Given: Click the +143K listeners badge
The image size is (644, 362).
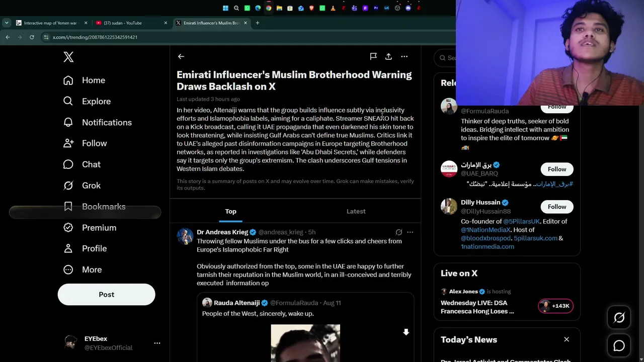Looking at the screenshot, I should pos(555,306).
